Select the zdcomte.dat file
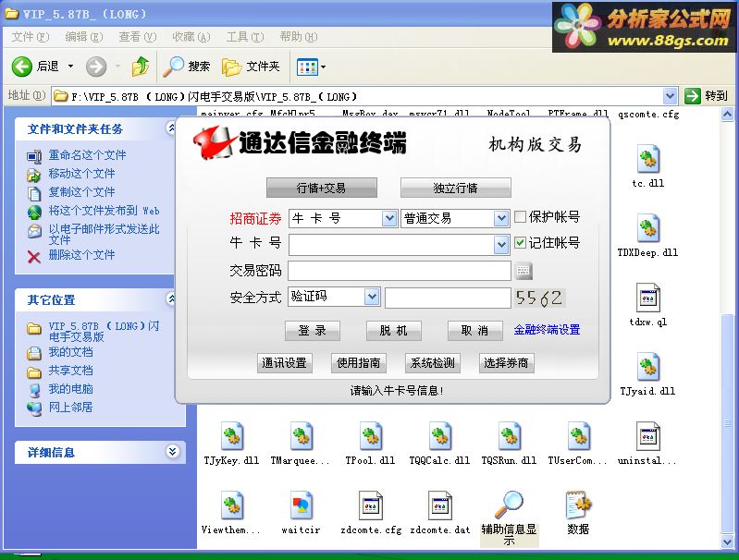 439,513
